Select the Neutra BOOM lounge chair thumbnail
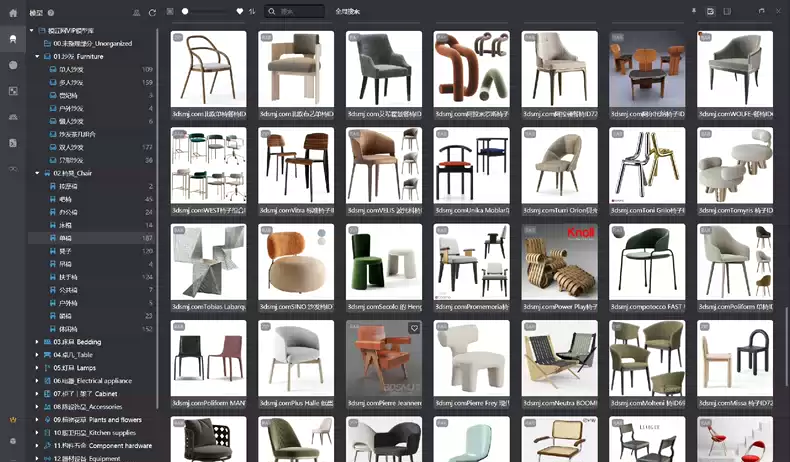The height and width of the screenshot is (462, 790). click(x=559, y=358)
